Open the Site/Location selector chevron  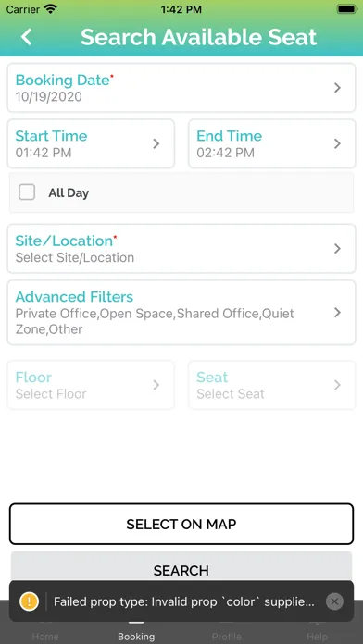pyautogui.click(x=337, y=249)
